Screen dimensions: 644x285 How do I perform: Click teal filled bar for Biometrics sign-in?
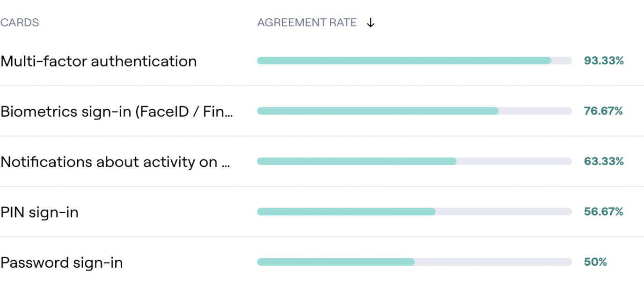[378, 111]
